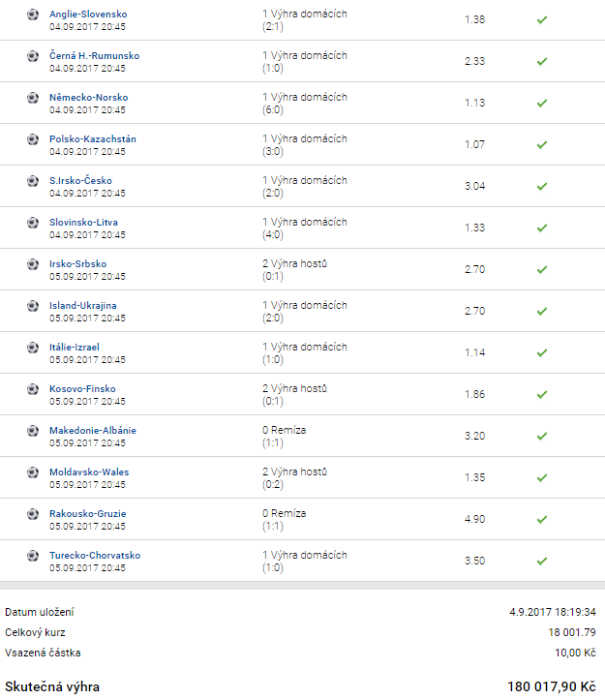
Task: Open the S.Irsko-Česko match link
Action: point(80,181)
